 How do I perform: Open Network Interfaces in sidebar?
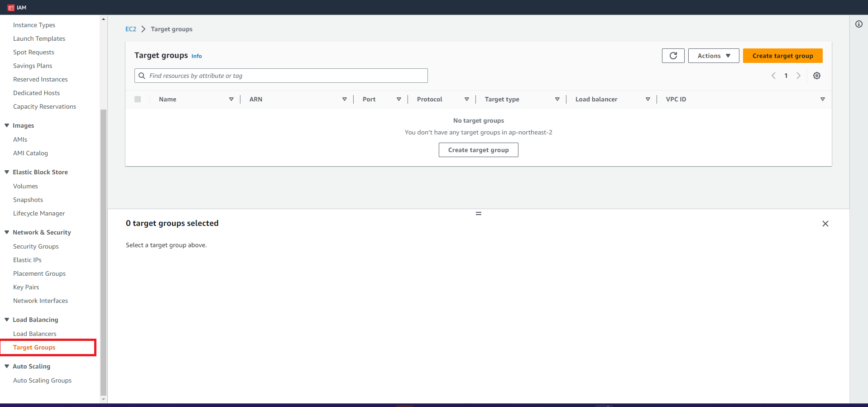[x=40, y=301]
